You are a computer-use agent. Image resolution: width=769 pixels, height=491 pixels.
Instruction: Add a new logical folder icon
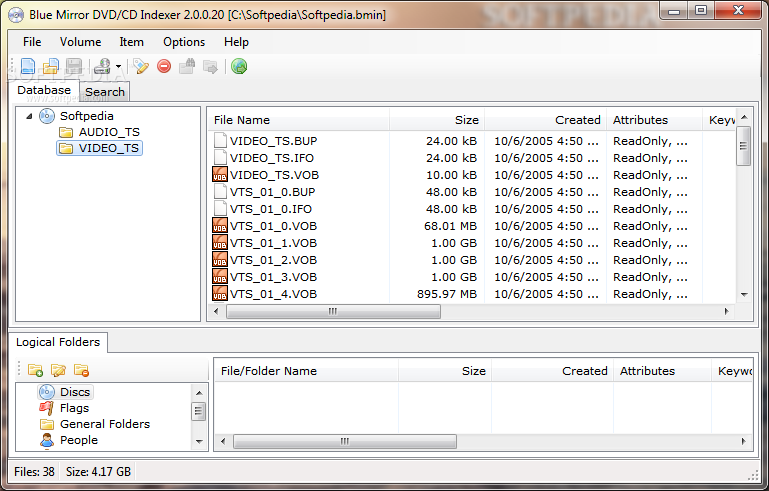35,370
